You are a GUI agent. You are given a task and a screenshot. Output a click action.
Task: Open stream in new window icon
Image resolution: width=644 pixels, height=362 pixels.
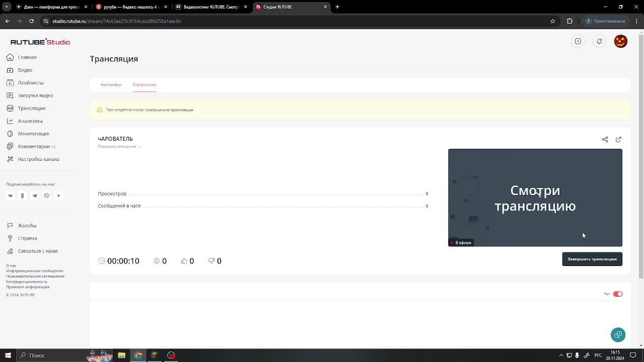(618, 139)
